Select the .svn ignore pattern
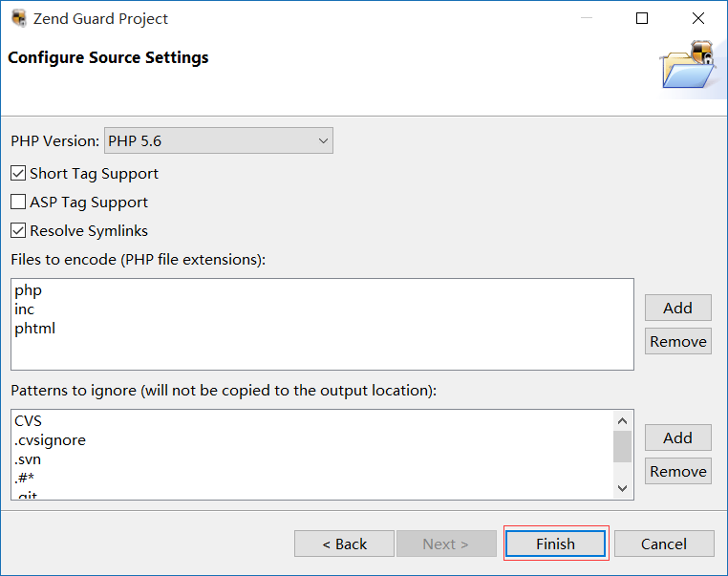The width and height of the screenshot is (728, 576). 28,459
